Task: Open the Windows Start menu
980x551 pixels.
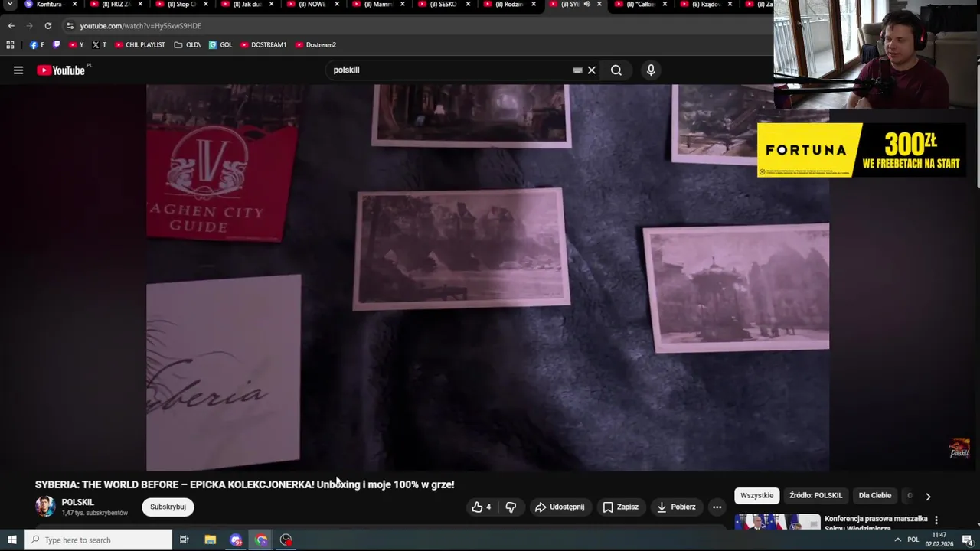Action: [11, 540]
